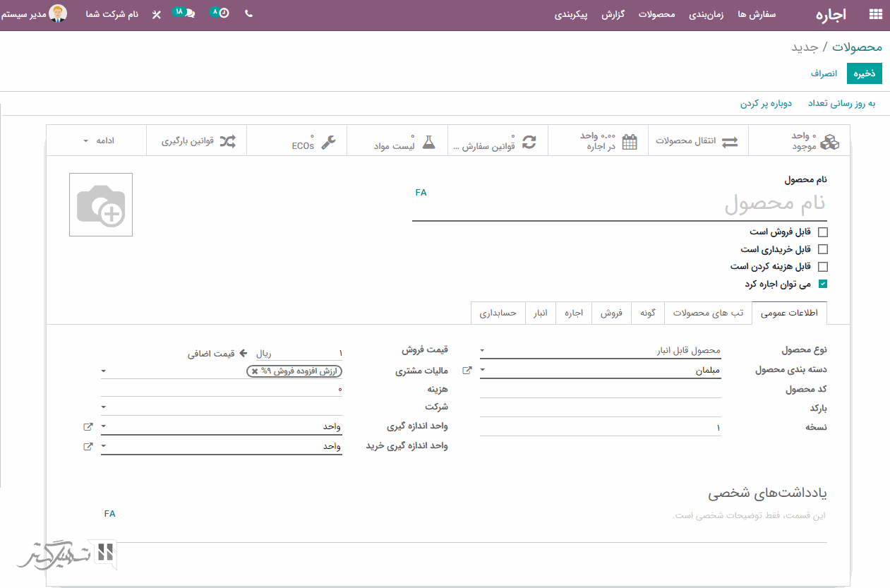Check the قابل خریداری است option
890x588 pixels.
point(822,249)
